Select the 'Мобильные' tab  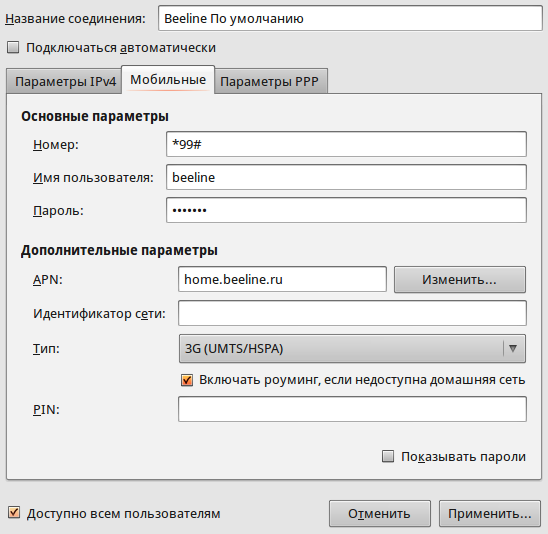coord(168,80)
